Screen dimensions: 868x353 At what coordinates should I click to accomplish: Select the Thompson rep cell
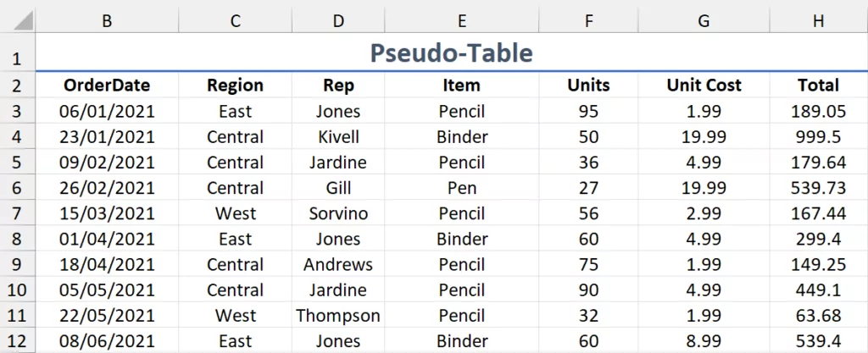(338, 316)
